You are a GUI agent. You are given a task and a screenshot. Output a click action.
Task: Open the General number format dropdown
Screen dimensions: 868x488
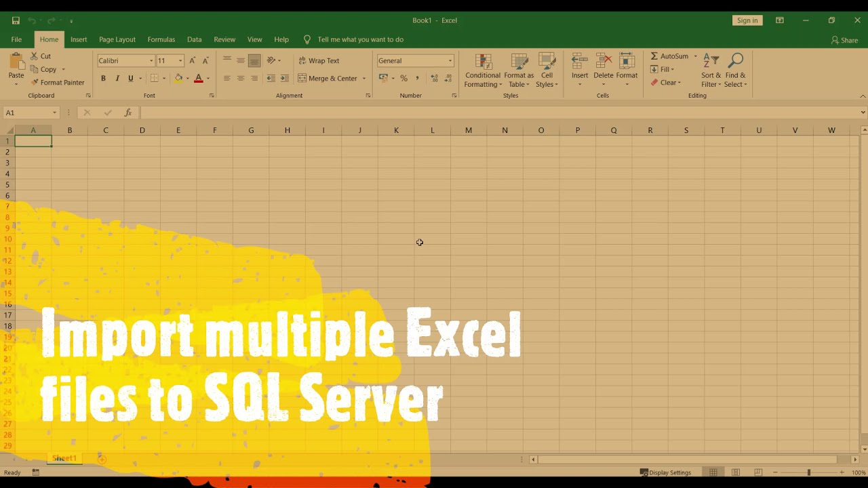(450, 61)
